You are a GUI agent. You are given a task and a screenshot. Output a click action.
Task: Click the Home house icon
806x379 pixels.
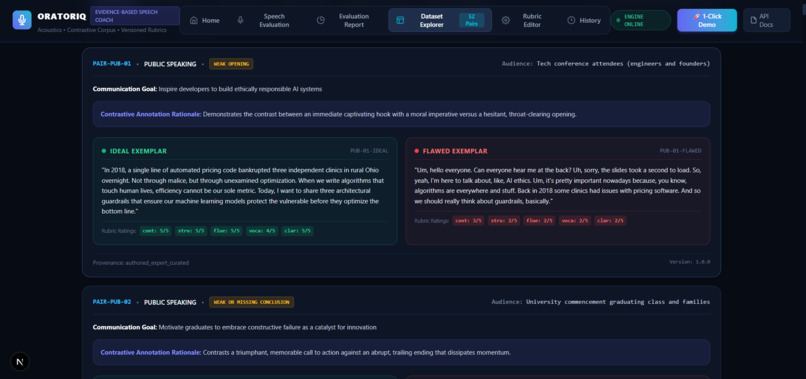coord(194,21)
